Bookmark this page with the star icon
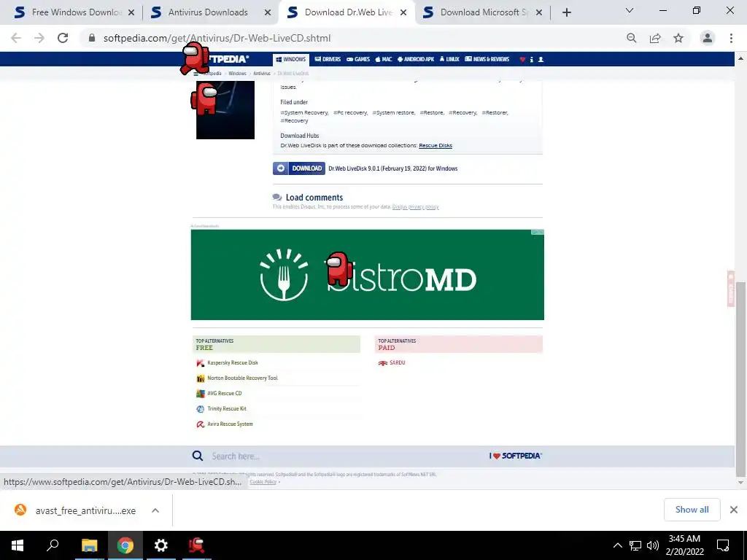This screenshot has height=560, width=747. click(x=678, y=38)
